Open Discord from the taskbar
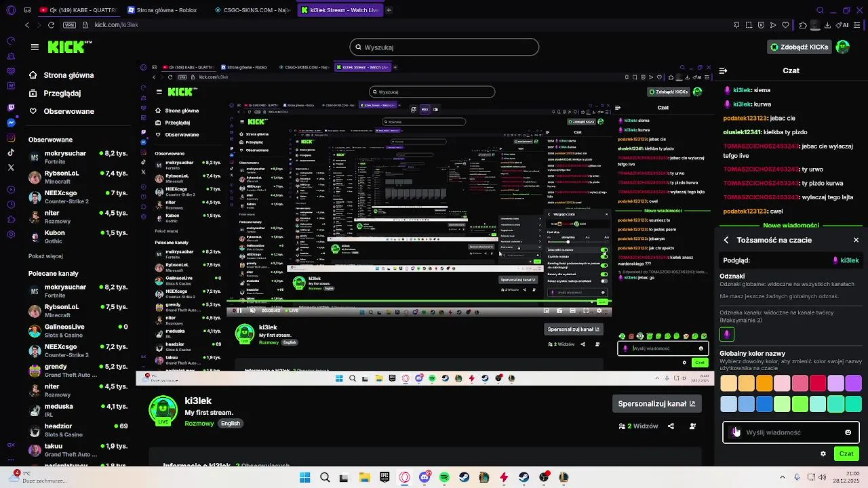This screenshot has width=868, height=488. point(425,477)
